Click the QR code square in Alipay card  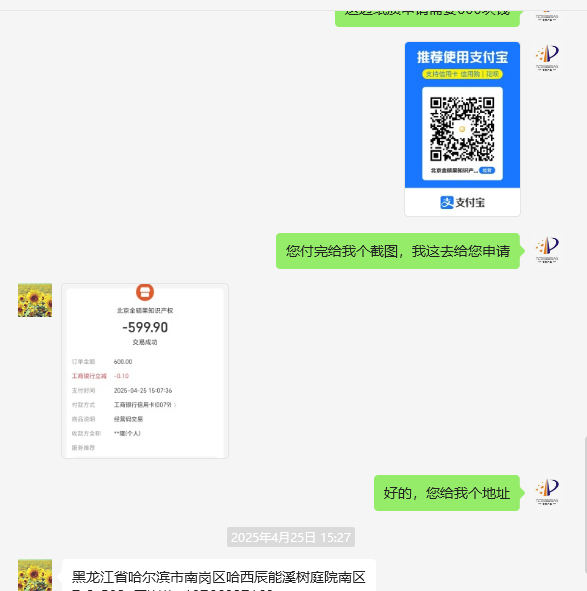(x=462, y=129)
